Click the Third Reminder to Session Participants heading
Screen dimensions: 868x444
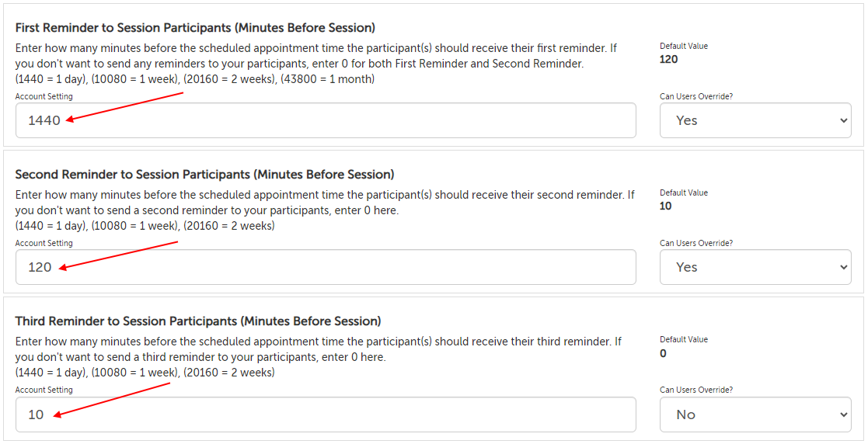(x=197, y=321)
